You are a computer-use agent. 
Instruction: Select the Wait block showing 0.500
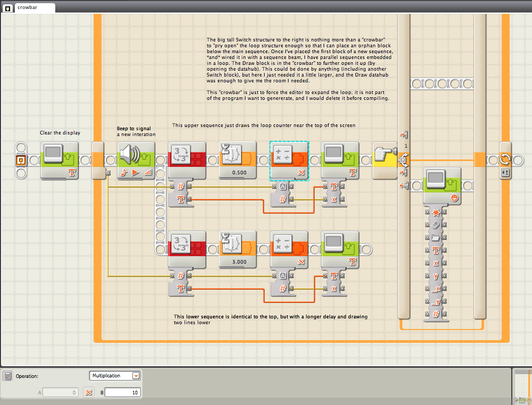pos(238,160)
